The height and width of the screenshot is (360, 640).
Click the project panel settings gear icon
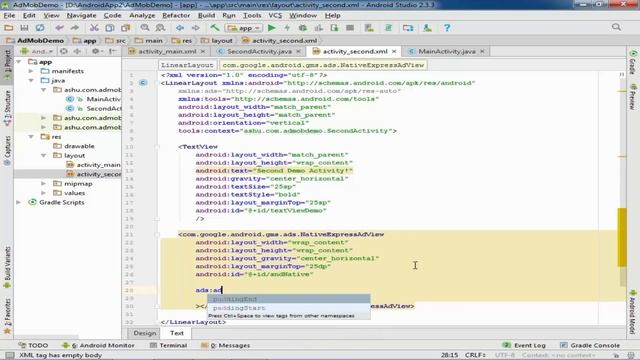point(96,51)
